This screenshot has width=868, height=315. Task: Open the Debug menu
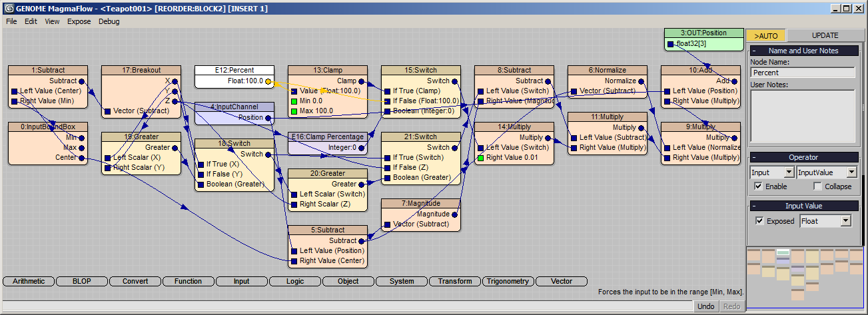pyautogui.click(x=109, y=21)
